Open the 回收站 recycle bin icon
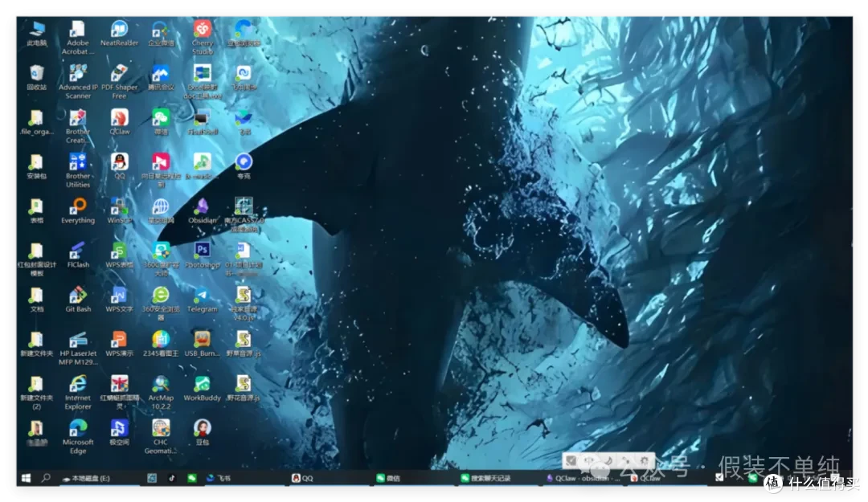 click(x=36, y=77)
